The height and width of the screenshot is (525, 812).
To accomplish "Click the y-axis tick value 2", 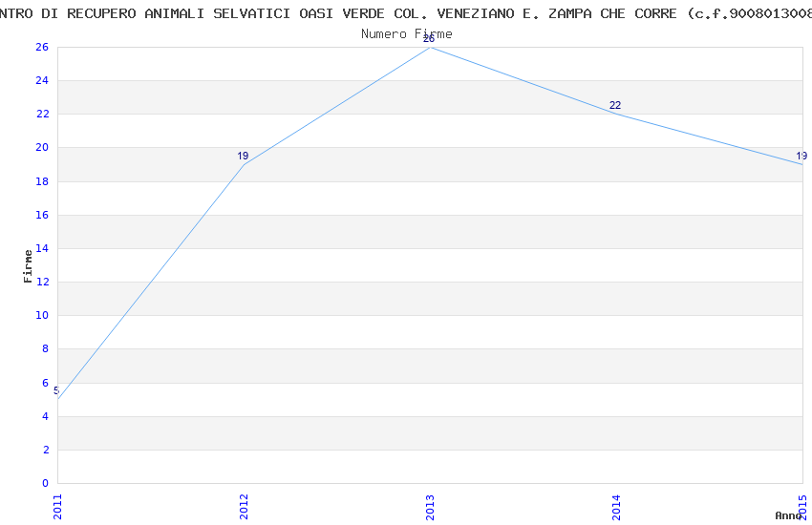I will pos(45,450).
